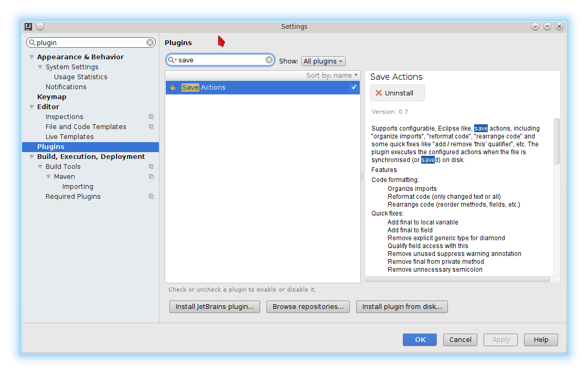Click Install plugin from disk button
588x375 pixels.
click(x=402, y=307)
